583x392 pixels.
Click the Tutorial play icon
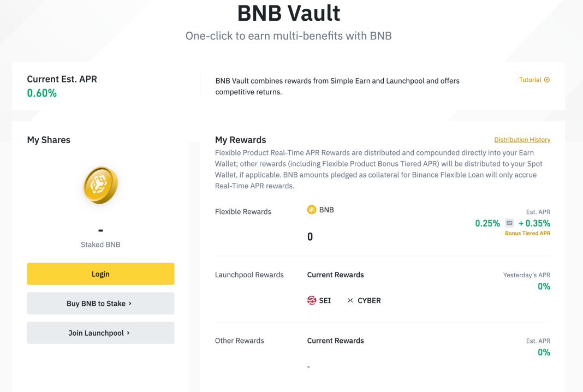548,80
